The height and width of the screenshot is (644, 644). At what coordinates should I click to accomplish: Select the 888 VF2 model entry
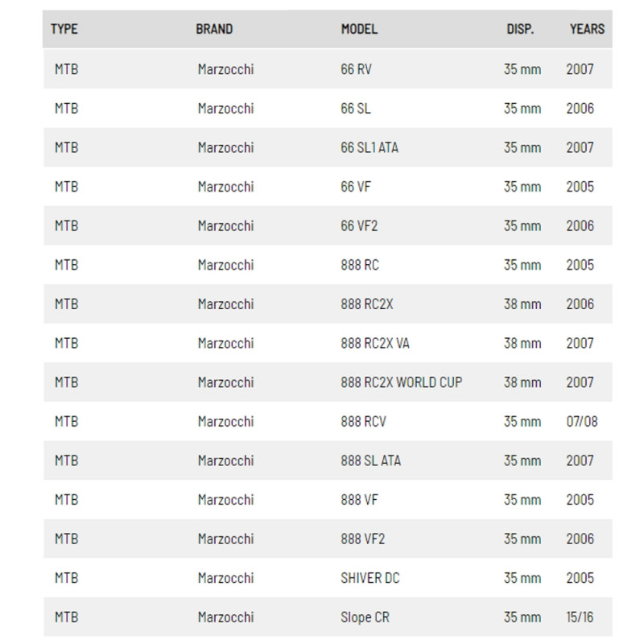tap(362, 539)
